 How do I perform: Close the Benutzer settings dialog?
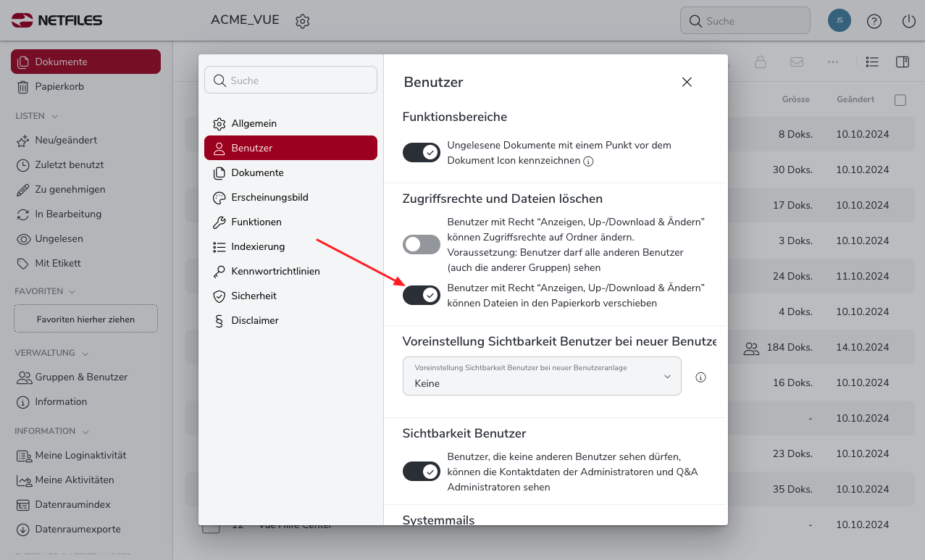coord(687,82)
